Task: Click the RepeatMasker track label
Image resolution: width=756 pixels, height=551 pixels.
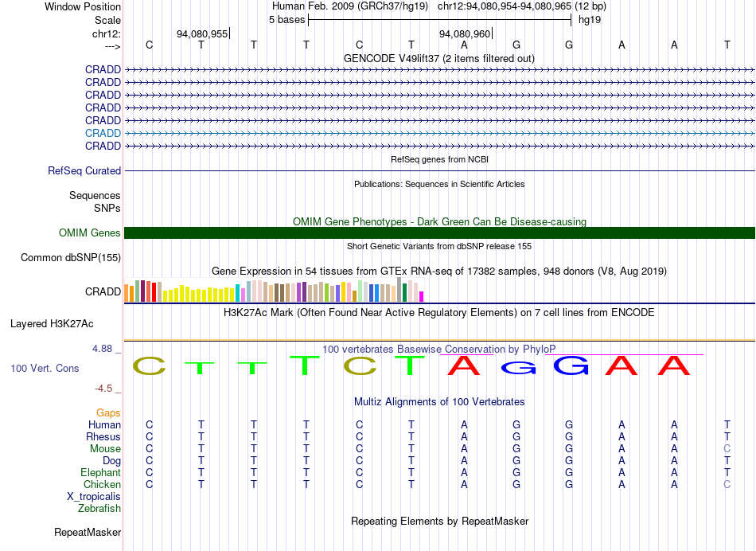Action: click(x=88, y=533)
